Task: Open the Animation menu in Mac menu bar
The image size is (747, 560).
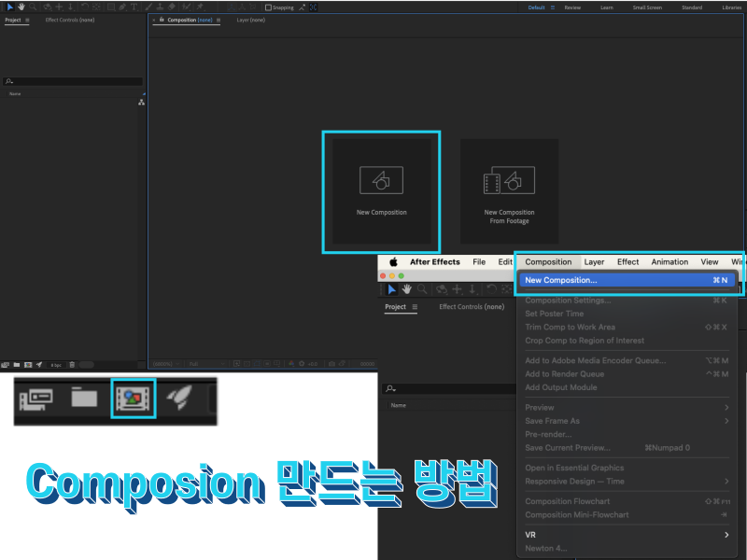Action: tap(669, 262)
